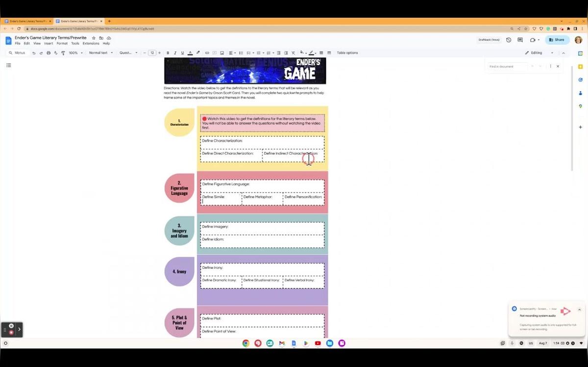Toggle Underline formatting

pyautogui.click(x=182, y=53)
